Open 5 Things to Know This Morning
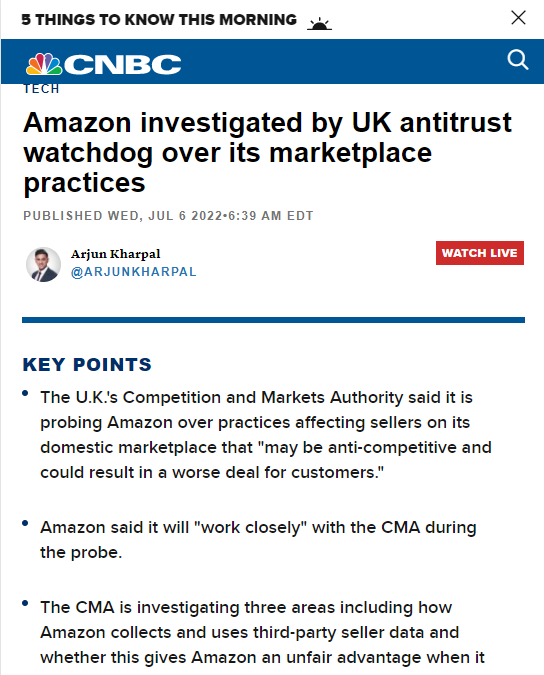Screen dimensions: 544x675 tap(159, 20)
